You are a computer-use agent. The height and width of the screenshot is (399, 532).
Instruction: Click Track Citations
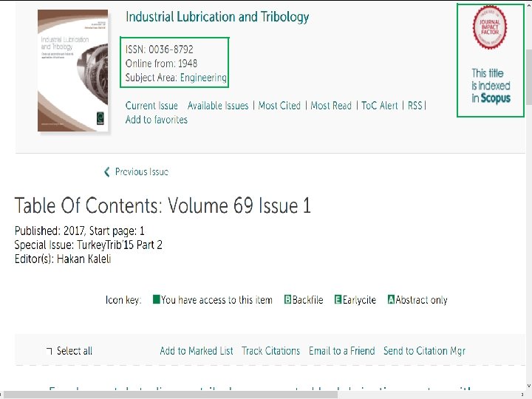270,351
